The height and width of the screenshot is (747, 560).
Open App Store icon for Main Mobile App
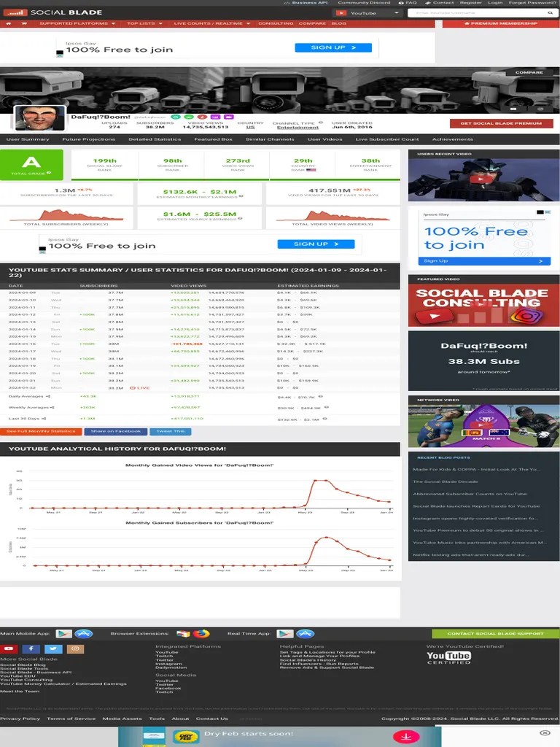[84, 634]
